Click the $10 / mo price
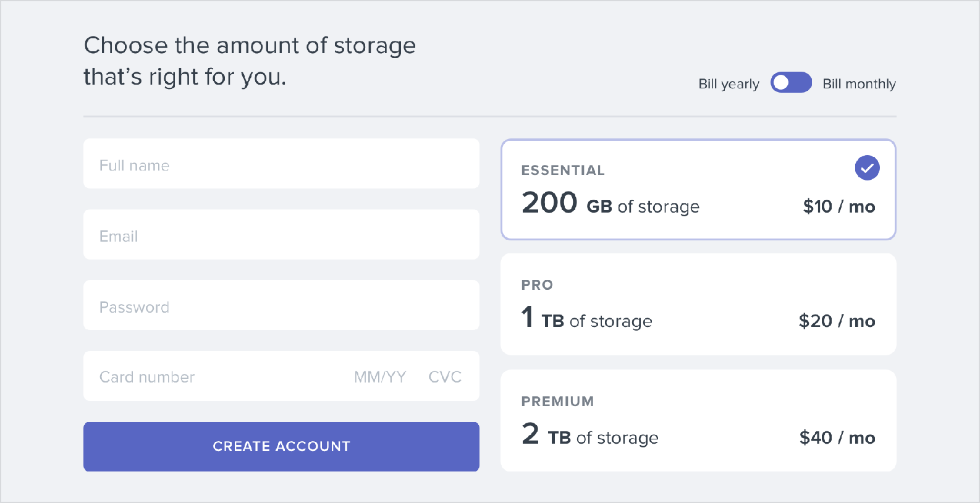Screen dimensions: 980x503 pyautogui.click(x=838, y=206)
